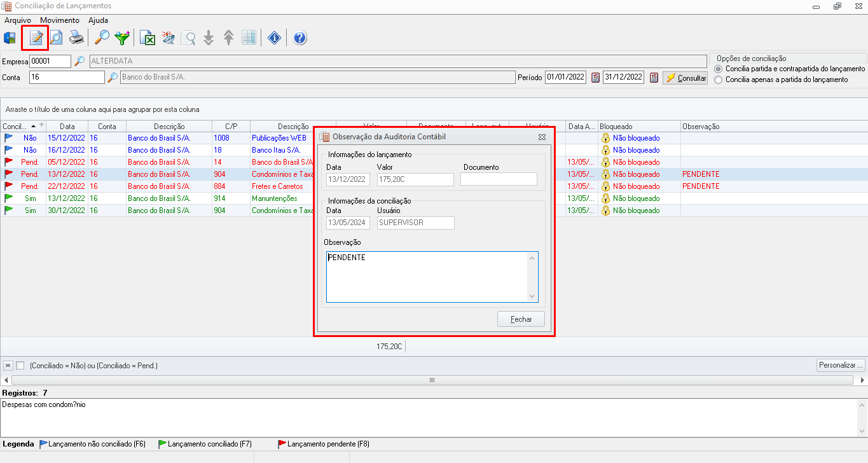Image resolution: width=868 pixels, height=463 pixels.
Task: Click the 884 C/P cell
Action: [x=231, y=186]
